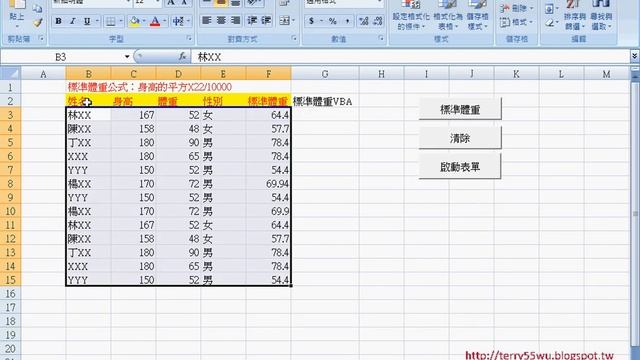Toggle Center horizontal alignment
Viewport: 640px width, 360px height.
[221, 20]
